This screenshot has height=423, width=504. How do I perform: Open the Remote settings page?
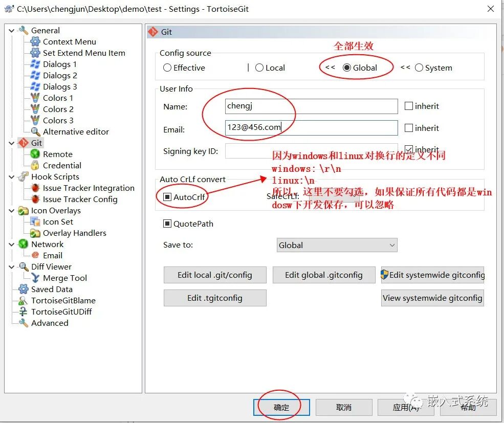coord(57,154)
